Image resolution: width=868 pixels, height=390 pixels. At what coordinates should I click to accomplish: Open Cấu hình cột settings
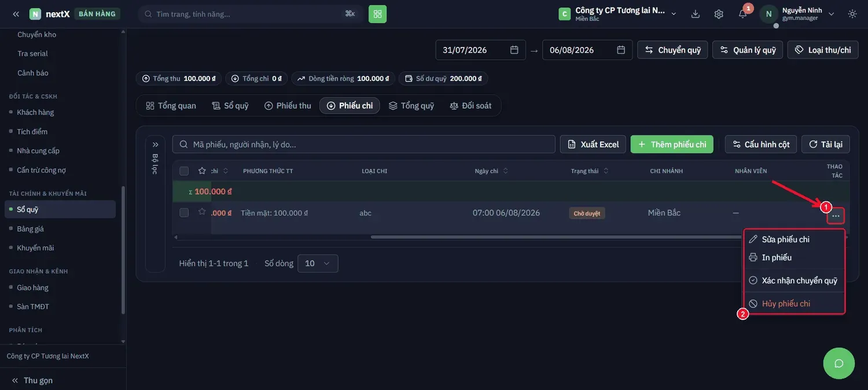point(761,144)
